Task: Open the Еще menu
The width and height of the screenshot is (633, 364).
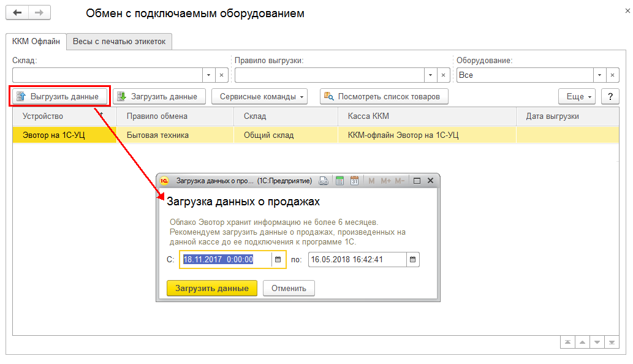Action: 577,96
